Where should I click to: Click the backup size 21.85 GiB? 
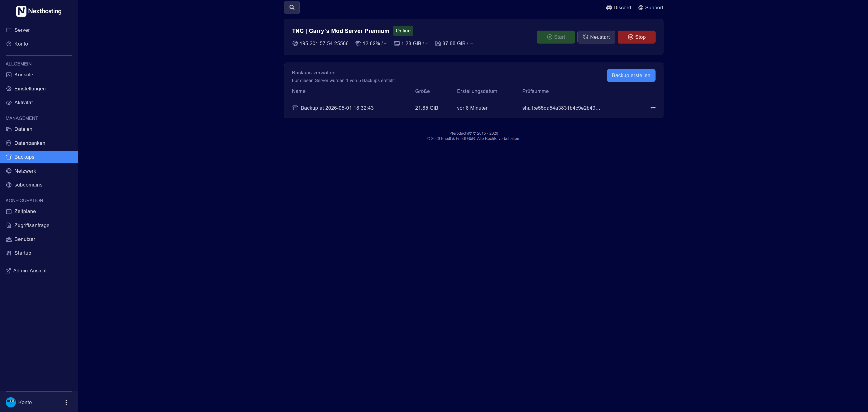[x=426, y=108]
